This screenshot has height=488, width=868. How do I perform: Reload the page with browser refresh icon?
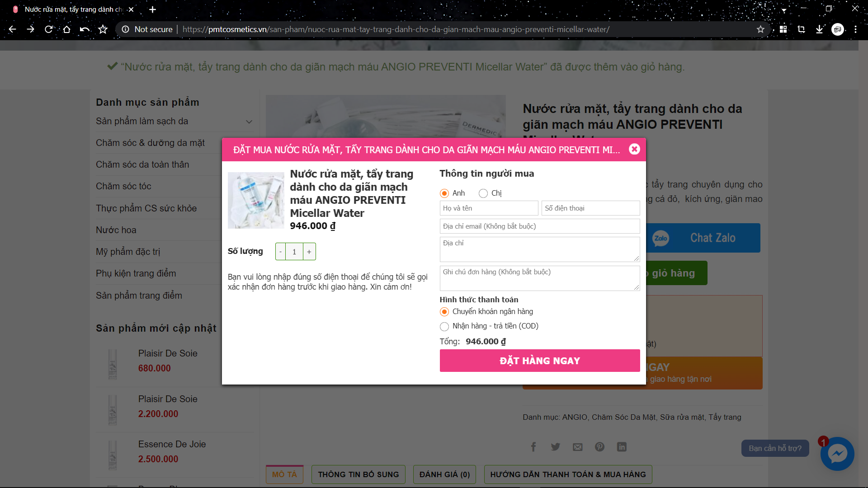point(49,29)
